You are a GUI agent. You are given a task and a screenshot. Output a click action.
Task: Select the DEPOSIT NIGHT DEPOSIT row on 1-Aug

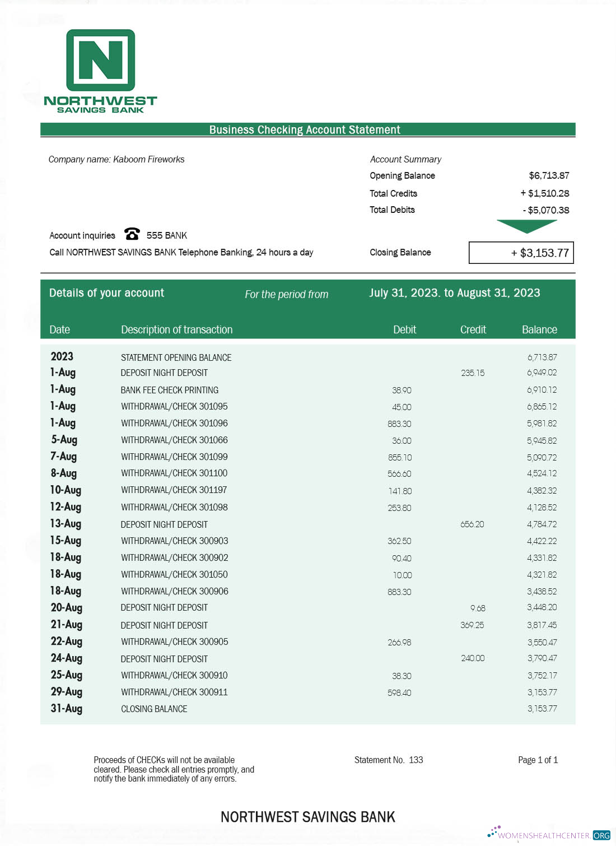pyautogui.click(x=164, y=372)
